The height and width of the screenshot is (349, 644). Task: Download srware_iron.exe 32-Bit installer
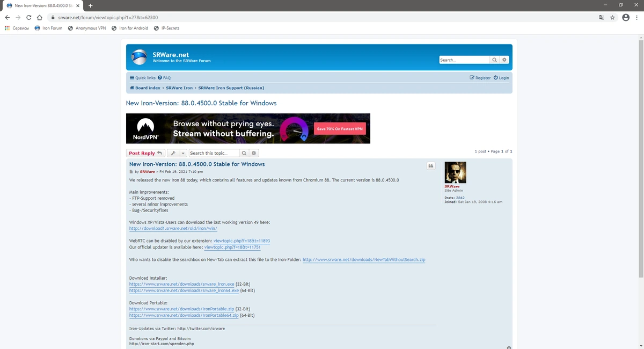181,284
